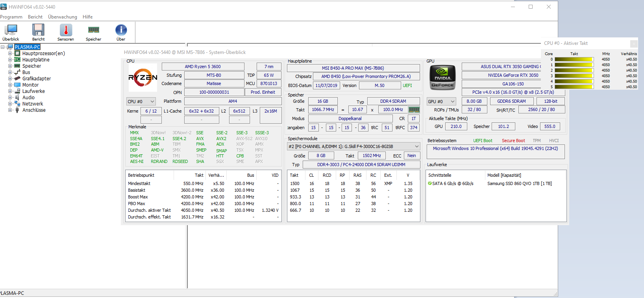Image resolution: width=644 pixels, height=298 pixels.
Task: Open the Überwachung menu
Action: point(63,17)
